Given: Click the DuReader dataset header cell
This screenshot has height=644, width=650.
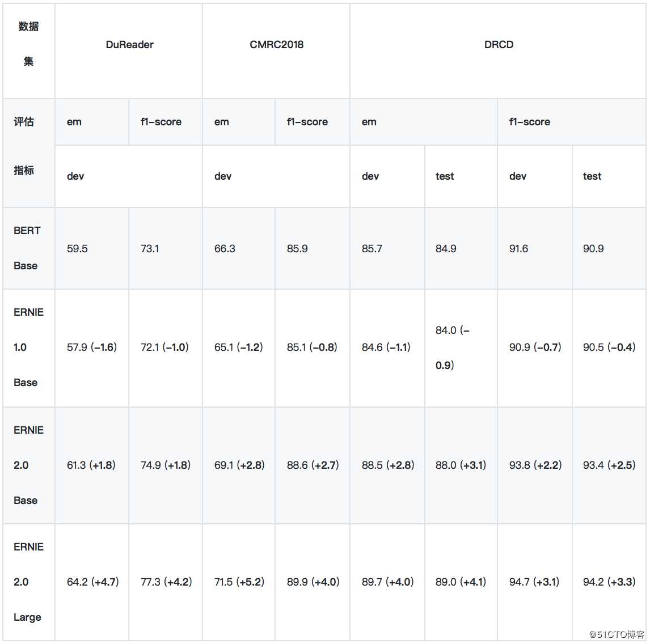Looking at the screenshot, I should tap(129, 51).
